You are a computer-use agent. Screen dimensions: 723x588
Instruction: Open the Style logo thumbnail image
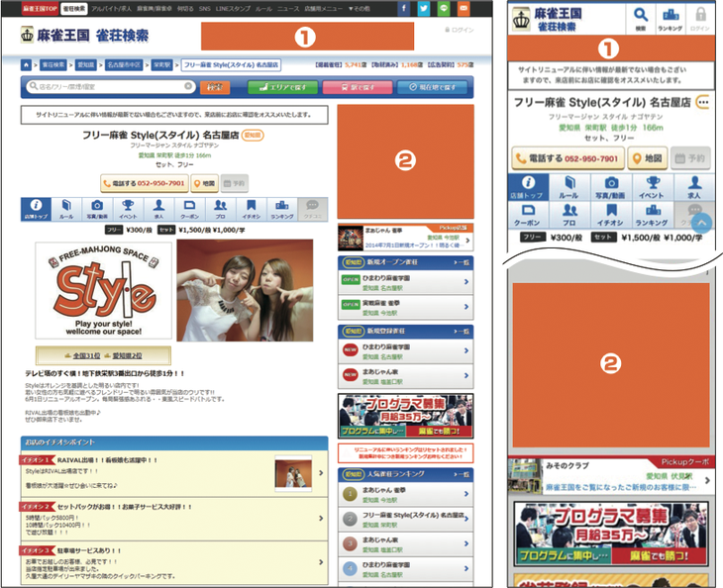[x=104, y=291]
